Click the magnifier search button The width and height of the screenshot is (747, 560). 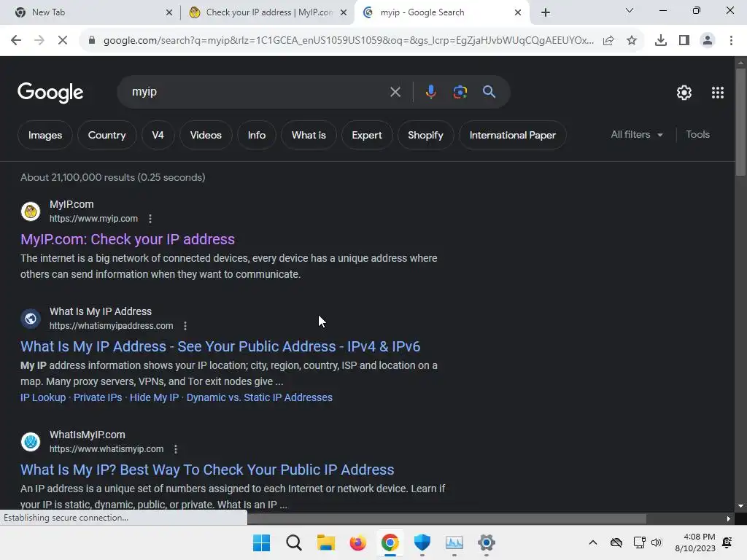click(x=489, y=91)
